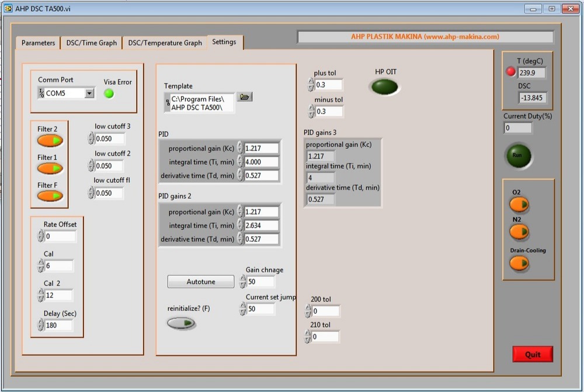Click PID gains 2 derivative time stepper arrows

tap(240, 239)
